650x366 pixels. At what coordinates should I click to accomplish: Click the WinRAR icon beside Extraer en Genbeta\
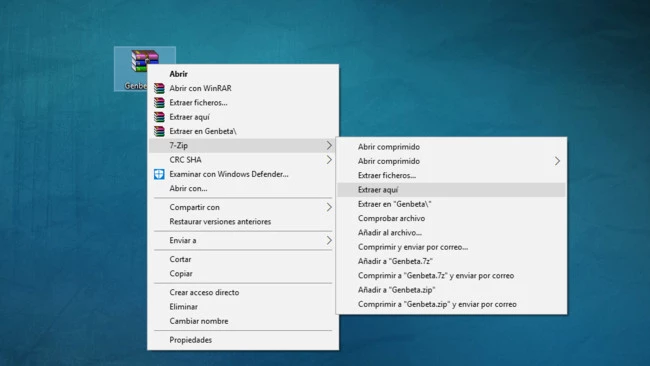click(159, 131)
